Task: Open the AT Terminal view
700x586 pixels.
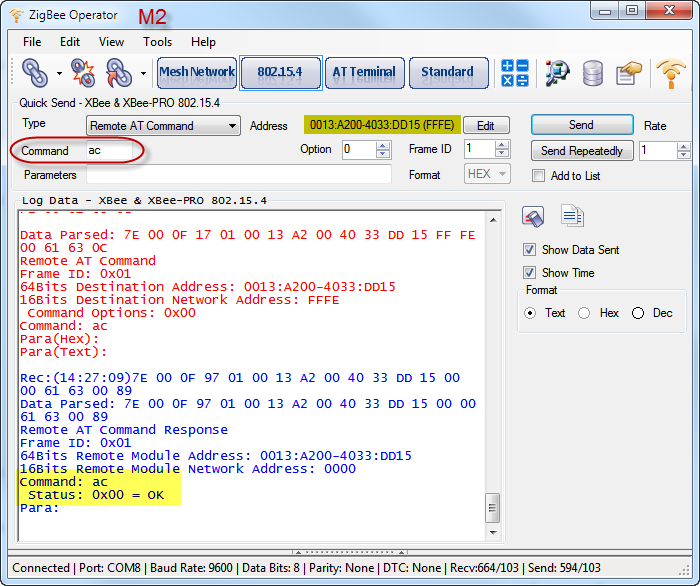Action: coord(365,72)
